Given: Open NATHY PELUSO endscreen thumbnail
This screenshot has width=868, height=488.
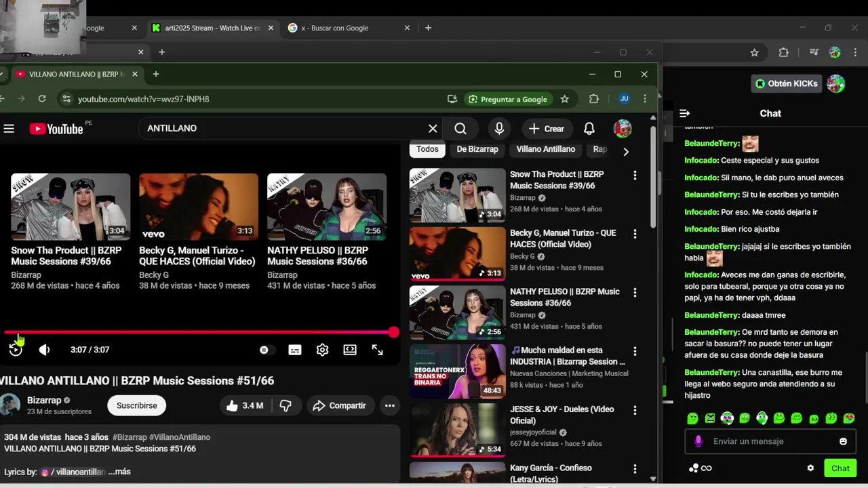Looking at the screenshot, I should (x=327, y=207).
